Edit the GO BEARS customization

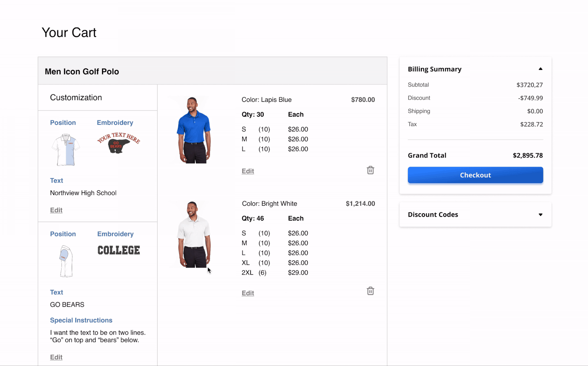(56, 357)
